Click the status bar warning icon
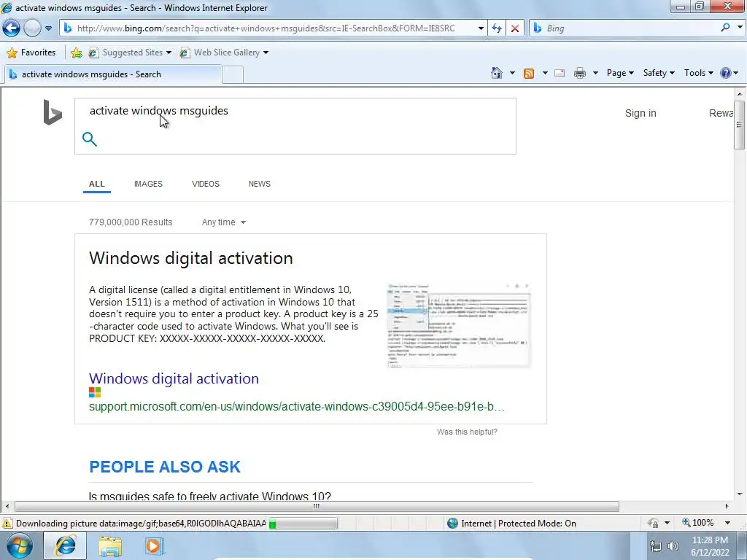The image size is (747, 560). click(x=7, y=524)
